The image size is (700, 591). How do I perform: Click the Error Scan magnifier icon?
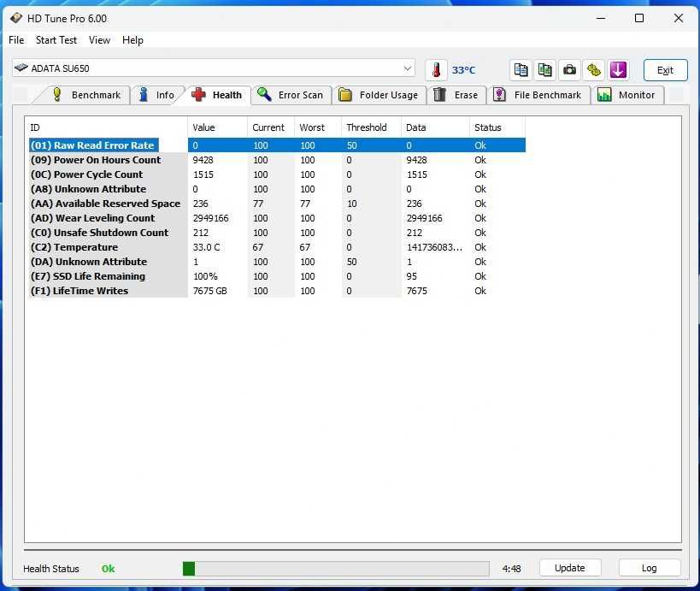pos(264,94)
